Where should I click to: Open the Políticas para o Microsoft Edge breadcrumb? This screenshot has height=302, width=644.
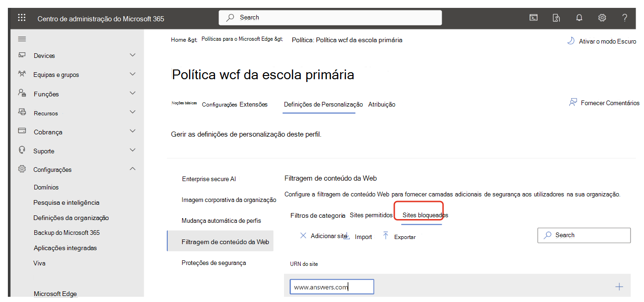[240, 39]
